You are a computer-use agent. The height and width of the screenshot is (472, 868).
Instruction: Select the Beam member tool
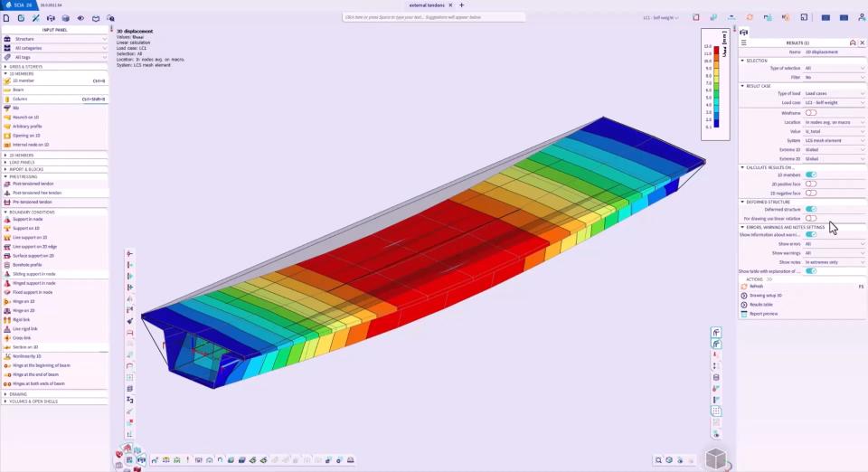[18, 90]
